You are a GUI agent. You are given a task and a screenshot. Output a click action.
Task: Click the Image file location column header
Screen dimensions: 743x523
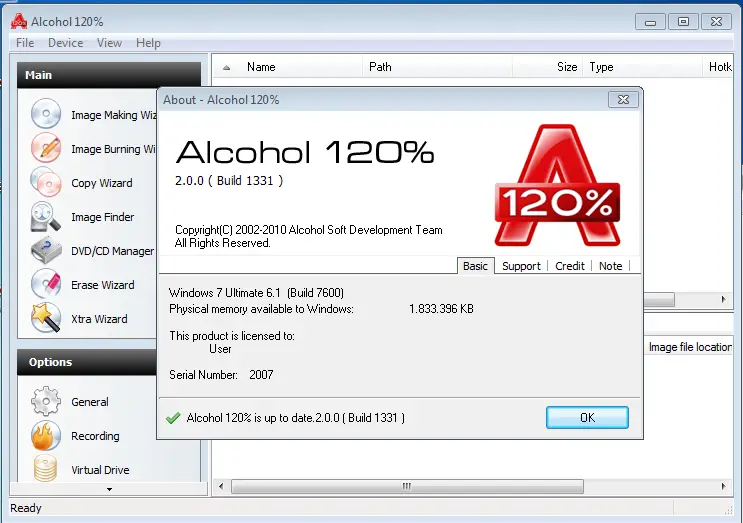point(690,347)
